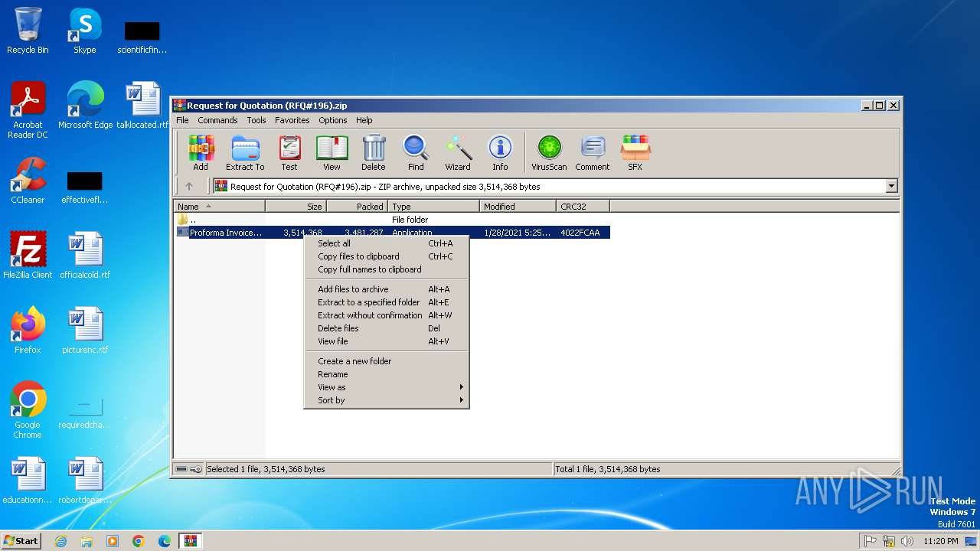The image size is (980, 551).
Task: Go up one folder level arrow
Action: [x=189, y=186]
